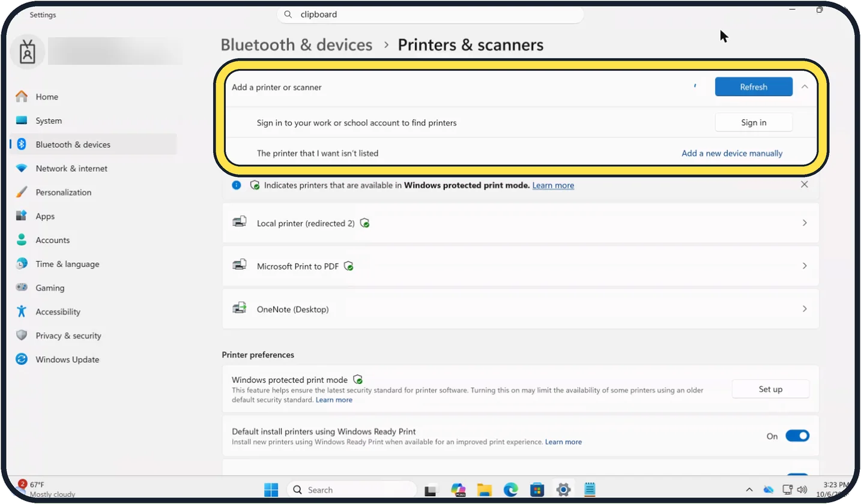Open OneNote (Desktop) printer via its chevron

(x=805, y=309)
